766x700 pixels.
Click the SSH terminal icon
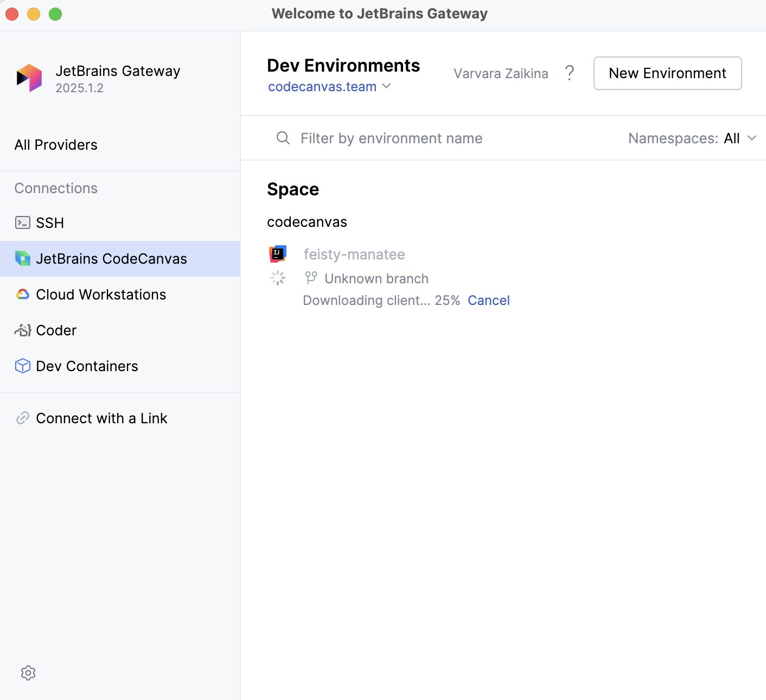[x=23, y=222]
